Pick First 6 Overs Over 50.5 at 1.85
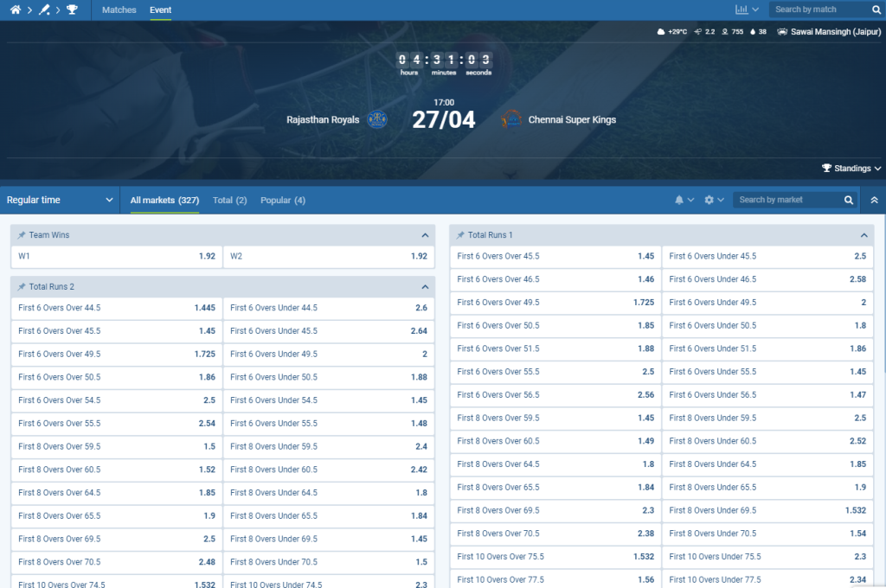 click(555, 325)
